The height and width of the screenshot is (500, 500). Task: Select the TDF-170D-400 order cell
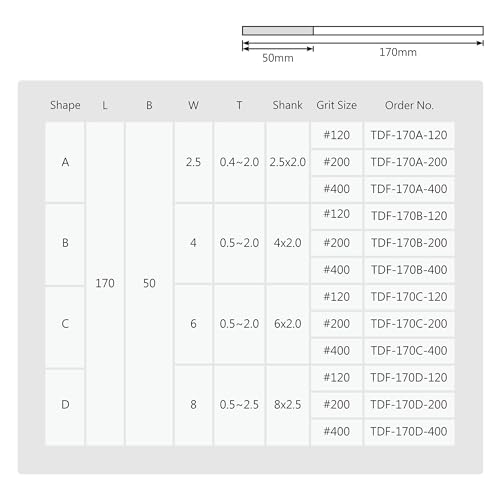tap(409, 431)
